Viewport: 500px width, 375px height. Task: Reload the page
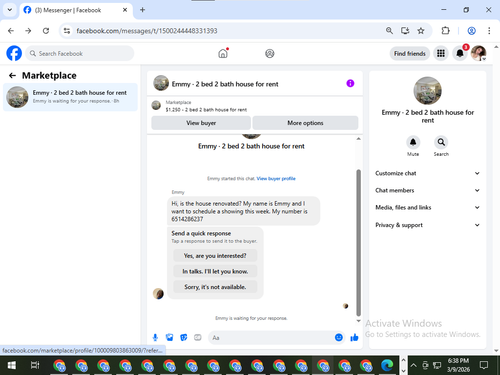click(x=46, y=31)
